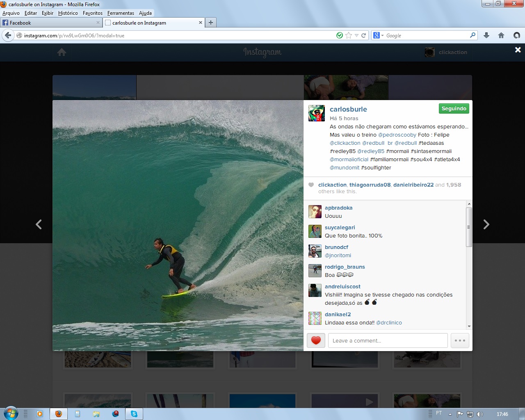Open the @mormaiioficial mention
The width and height of the screenshot is (525, 420).
[x=349, y=160]
